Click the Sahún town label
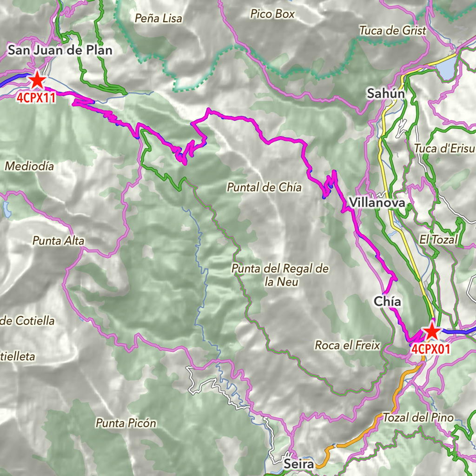Viewport: 476px width, 476px height. [x=386, y=93]
